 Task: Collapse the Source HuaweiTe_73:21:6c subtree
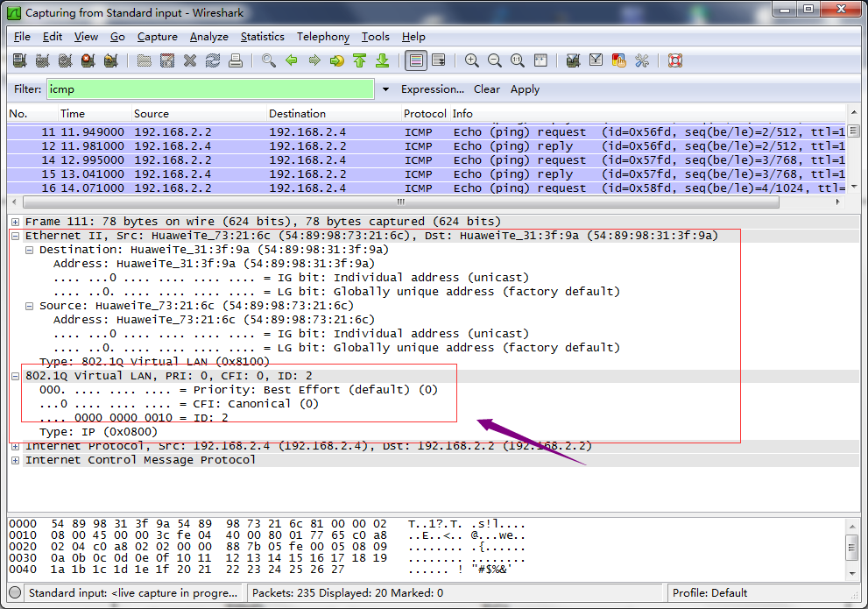click(x=29, y=306)
